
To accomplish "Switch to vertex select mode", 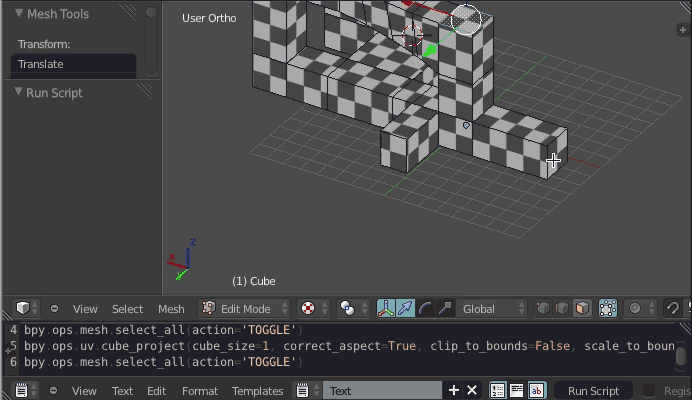I will click(x=543, y=309).
